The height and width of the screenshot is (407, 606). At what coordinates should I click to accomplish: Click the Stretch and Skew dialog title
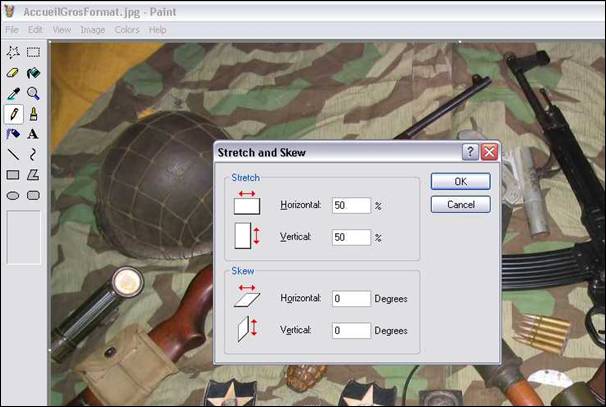262,153
